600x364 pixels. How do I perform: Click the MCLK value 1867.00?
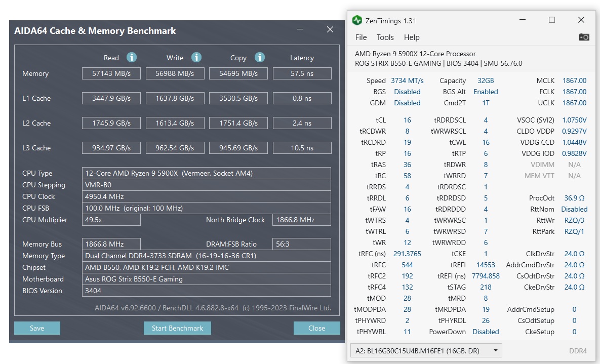coord(574,80)
